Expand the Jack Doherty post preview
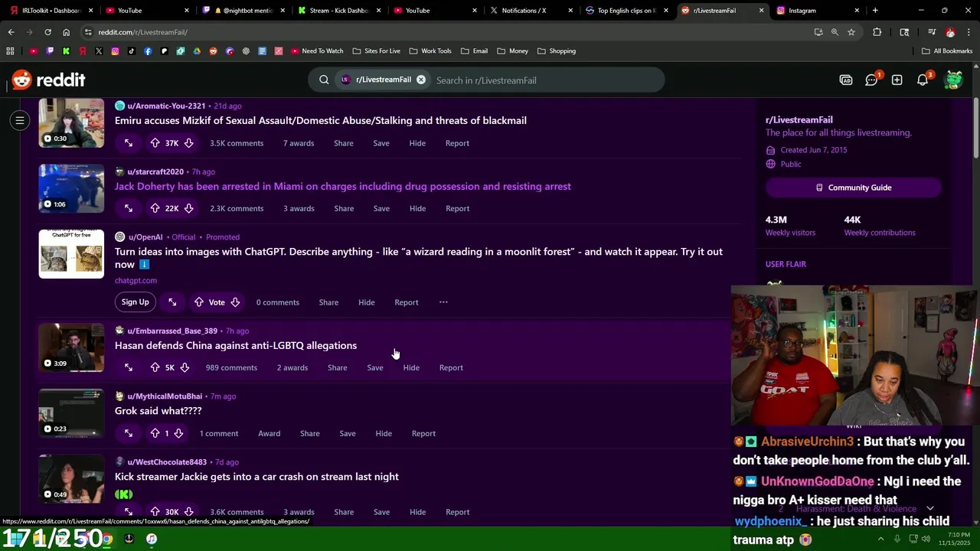 (x=129, y=208)
